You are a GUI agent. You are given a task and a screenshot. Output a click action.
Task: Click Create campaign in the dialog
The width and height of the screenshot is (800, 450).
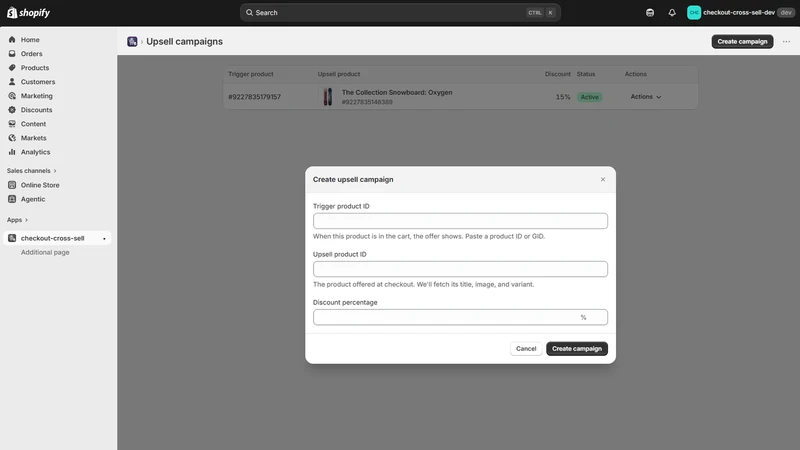pos(577,348)
